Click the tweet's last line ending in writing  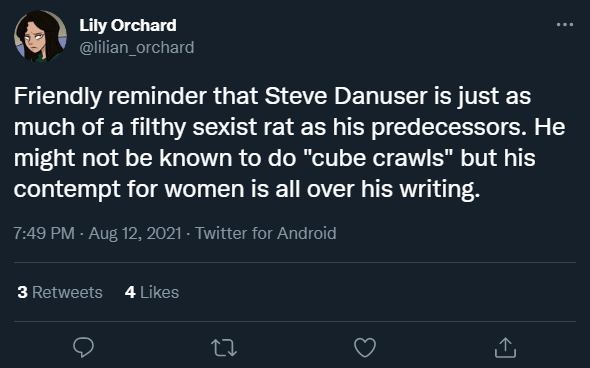pyautogui.click(x=247, y=189)
